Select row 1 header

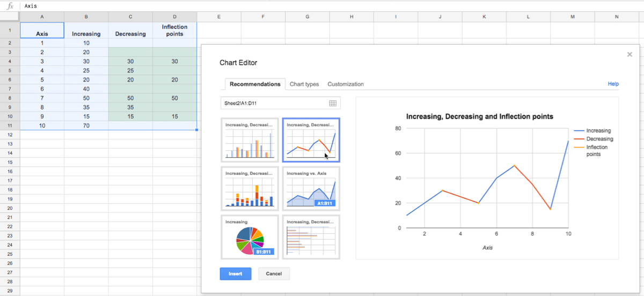pyautogui.click(x=10, y=30)
